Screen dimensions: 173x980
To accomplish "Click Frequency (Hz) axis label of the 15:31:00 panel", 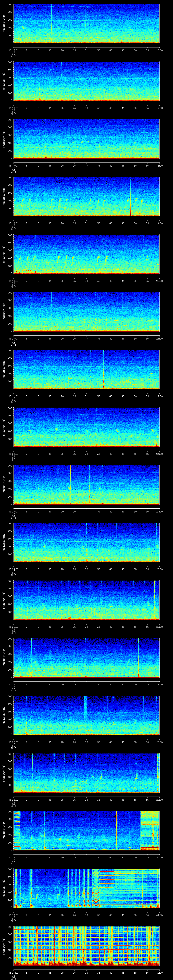I will point(4,946).
